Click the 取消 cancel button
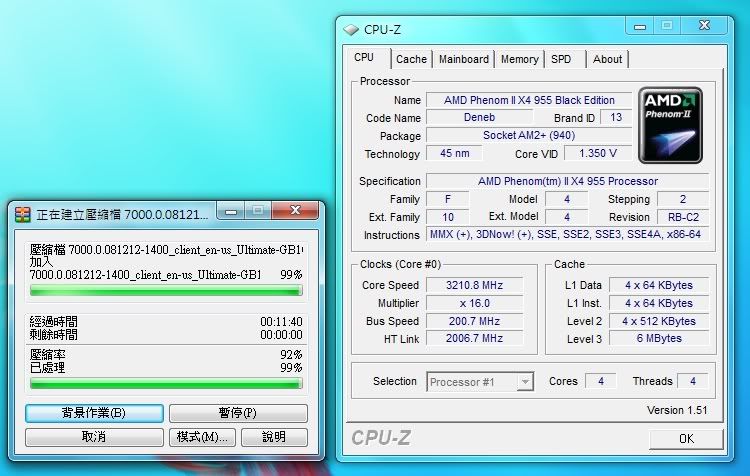 click(94, 437)
